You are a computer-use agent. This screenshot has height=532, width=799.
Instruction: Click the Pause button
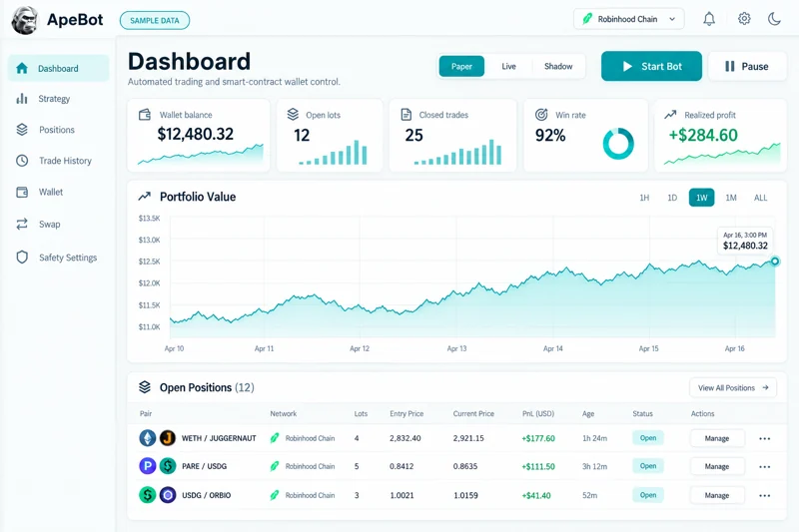point(747,66)
